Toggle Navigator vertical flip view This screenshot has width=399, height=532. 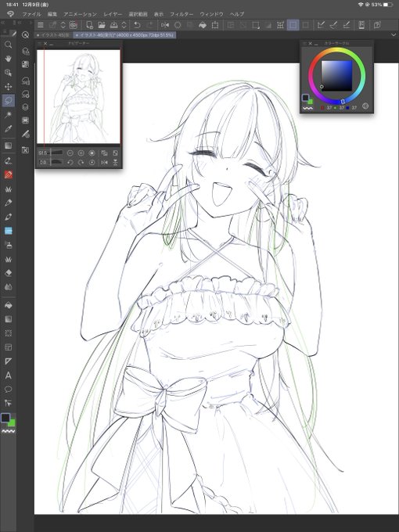pos(115,163)
